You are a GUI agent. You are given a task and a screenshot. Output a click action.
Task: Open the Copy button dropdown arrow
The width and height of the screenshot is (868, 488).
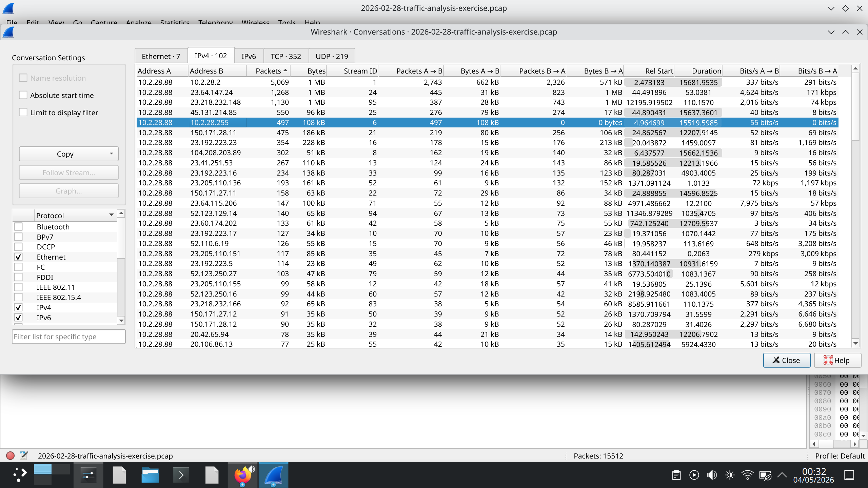(111, 154)
